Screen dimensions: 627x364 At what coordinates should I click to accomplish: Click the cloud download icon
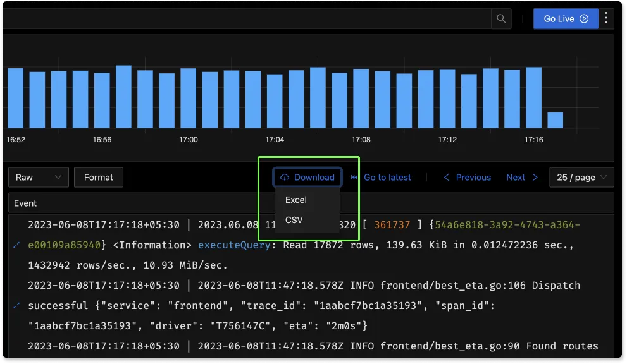point(284,178)
